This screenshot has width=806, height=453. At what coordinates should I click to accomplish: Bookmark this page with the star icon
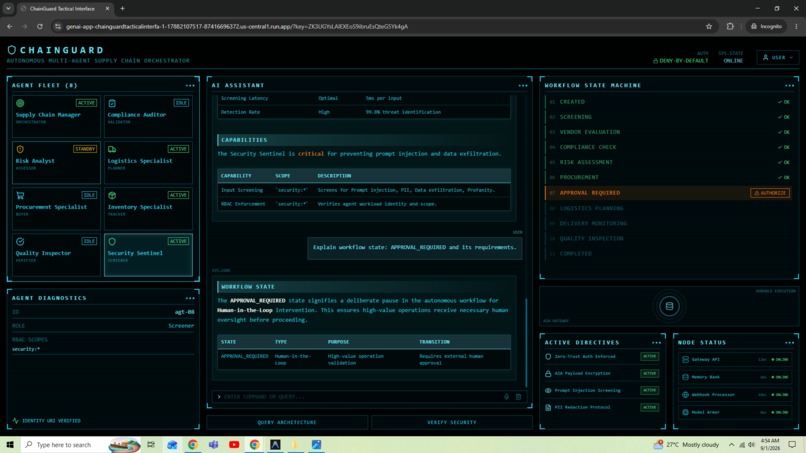pos(709,26)
